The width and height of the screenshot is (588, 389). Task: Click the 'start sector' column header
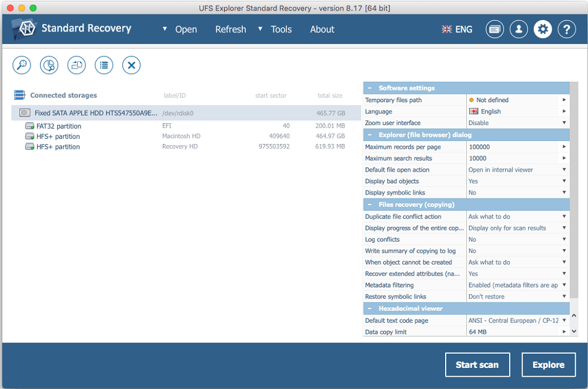pyautogui.click(x=271, y=96)
